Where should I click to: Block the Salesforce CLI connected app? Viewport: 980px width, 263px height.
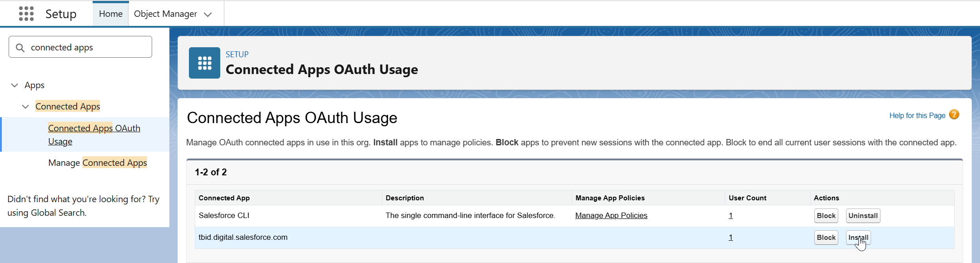point(826,216)
